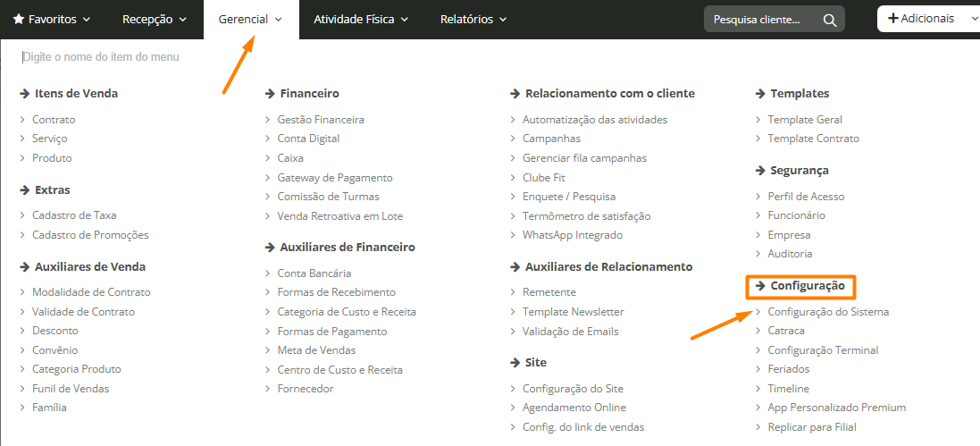Screen dimensions: 980x446
Task: Open Configuração Terminal
Action: pyautogui.click(x=823, y=350)
